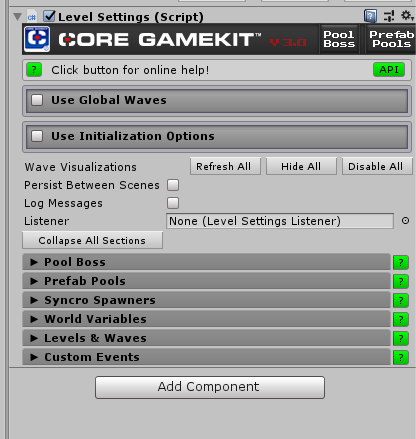Expand the Custom Events section

click(206, 357)
